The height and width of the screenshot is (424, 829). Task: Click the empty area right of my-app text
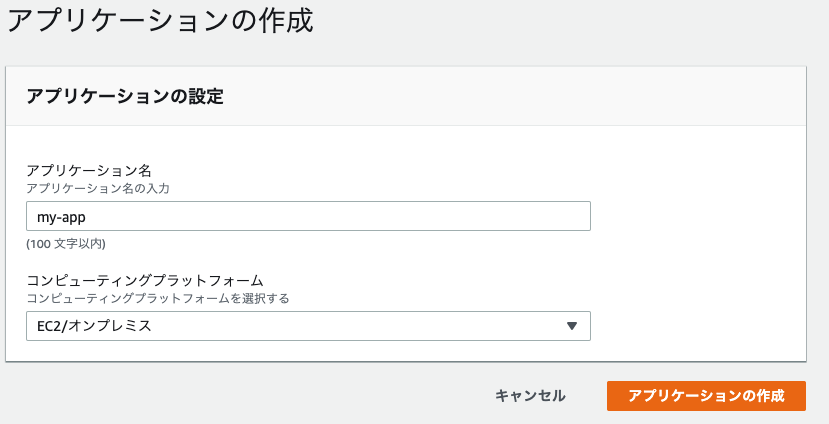pos(350,217)
